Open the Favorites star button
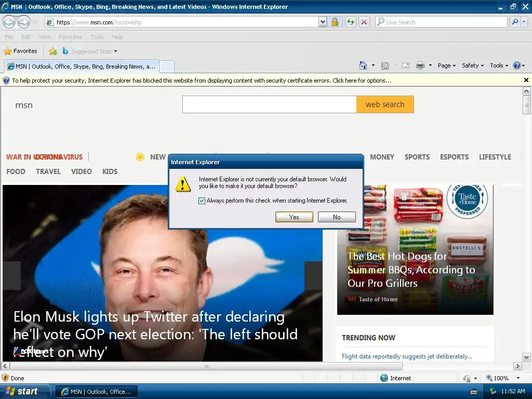The image size is (532, 399). (20, 51)
